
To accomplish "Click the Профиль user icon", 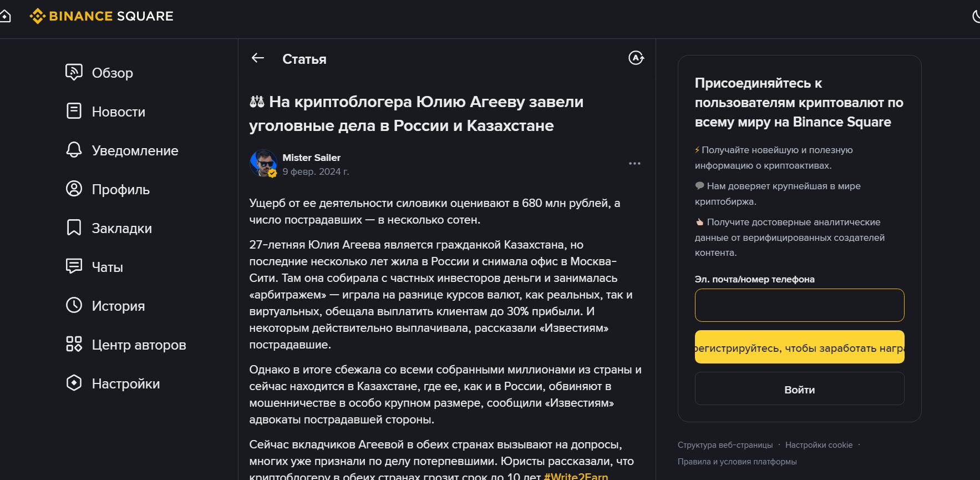I will pyautogui.click(x=74, y=189).
